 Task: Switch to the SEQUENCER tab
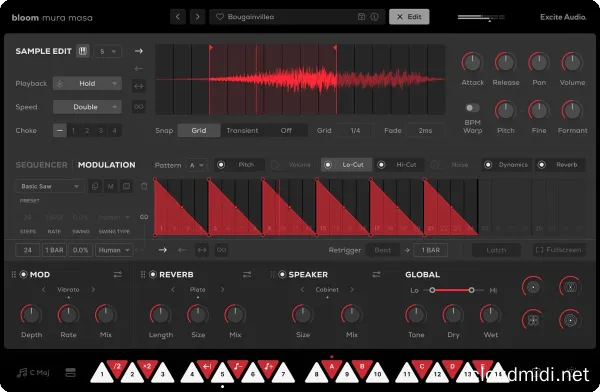[41, 165]
